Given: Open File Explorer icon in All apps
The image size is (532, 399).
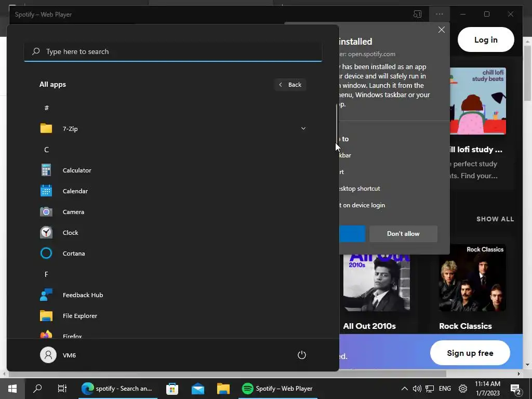Looking at the screenshot, I should [46, 315].
